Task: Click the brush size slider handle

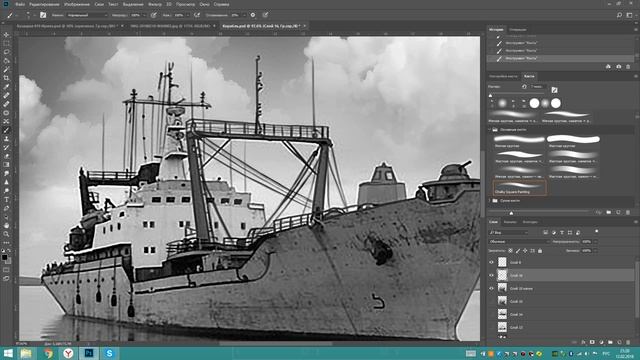Action: [490, 96]
